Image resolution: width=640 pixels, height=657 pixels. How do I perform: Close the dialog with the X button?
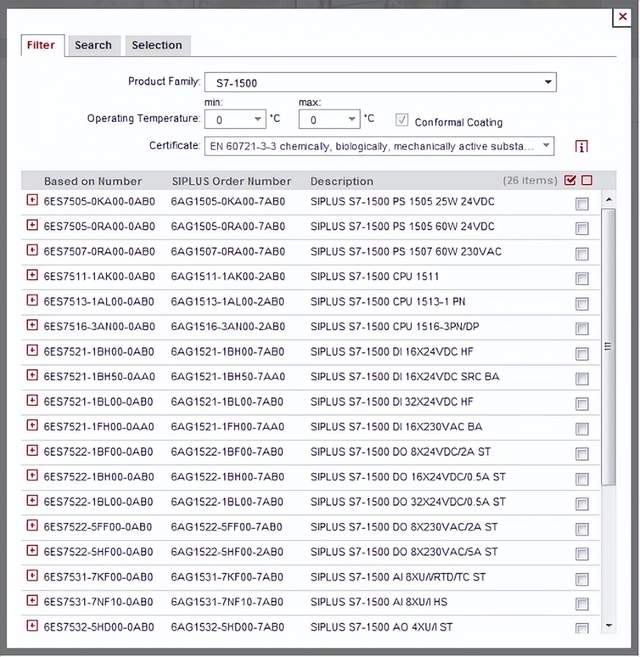point(623,16)
